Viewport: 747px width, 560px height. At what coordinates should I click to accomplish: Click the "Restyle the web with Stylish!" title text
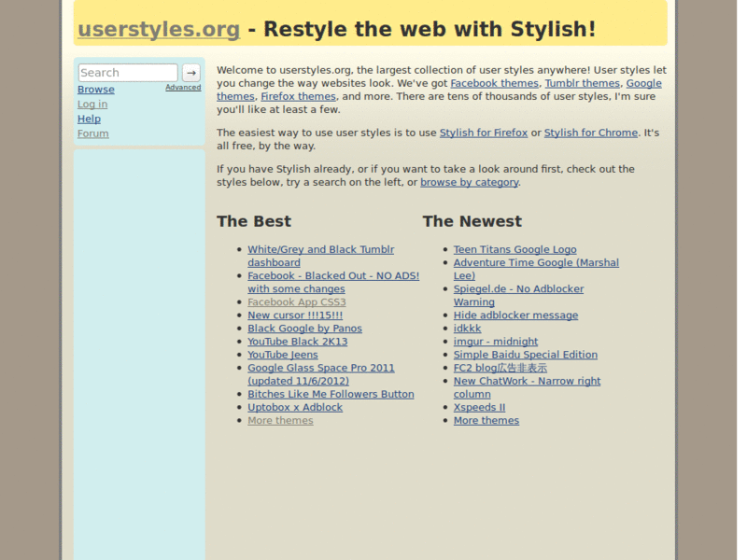point(430,29)
